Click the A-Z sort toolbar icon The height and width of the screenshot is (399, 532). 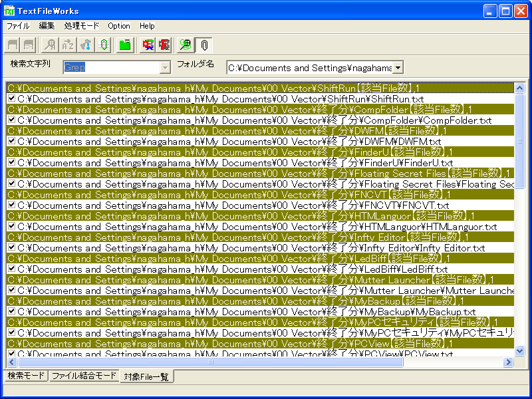(68, 45)
